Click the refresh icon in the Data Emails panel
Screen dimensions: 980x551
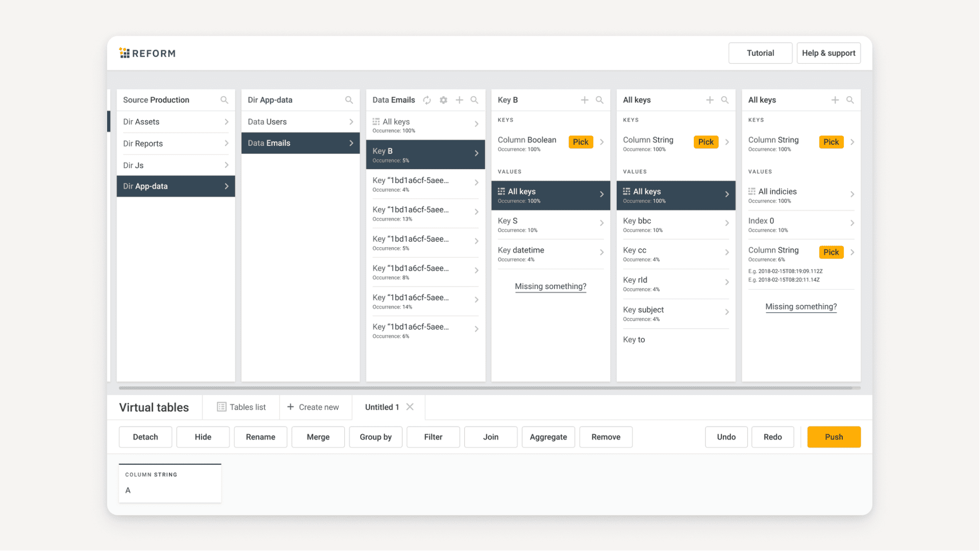pos(428,100)
